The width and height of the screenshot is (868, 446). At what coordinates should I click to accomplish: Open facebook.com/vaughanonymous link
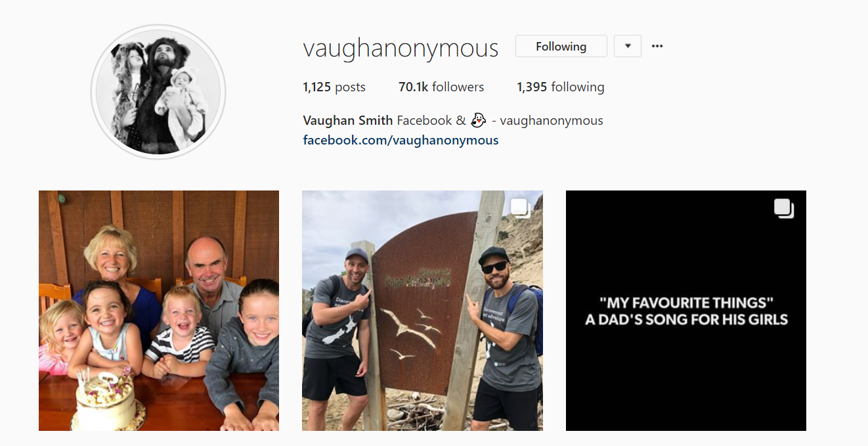point(401,140)
